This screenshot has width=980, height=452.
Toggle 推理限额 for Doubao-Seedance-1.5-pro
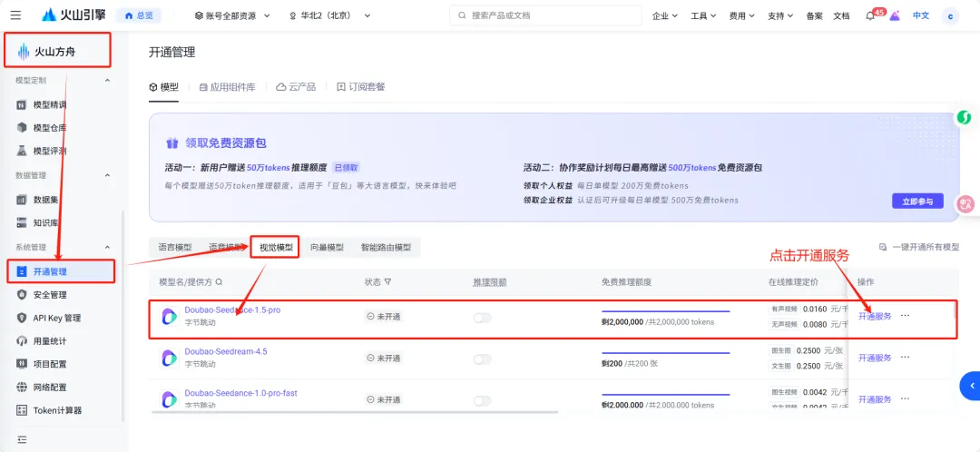pyautogui.click(x=483, y=318)
